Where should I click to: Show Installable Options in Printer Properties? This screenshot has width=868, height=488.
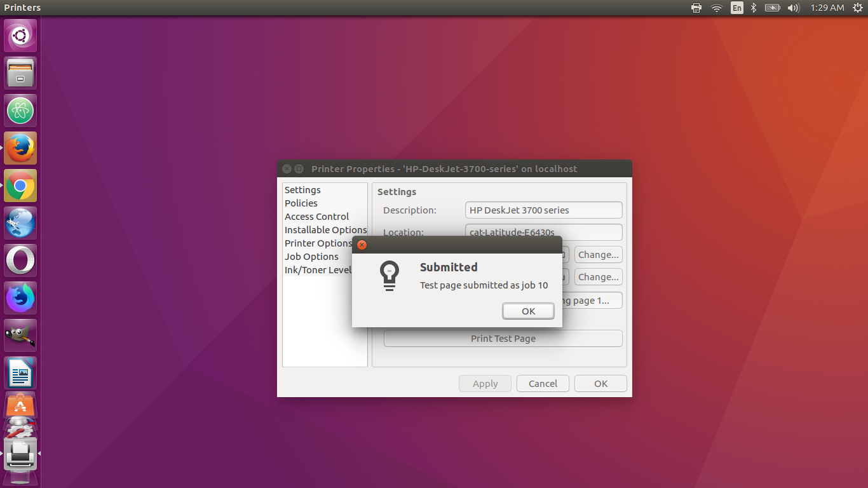coord(325,230)
